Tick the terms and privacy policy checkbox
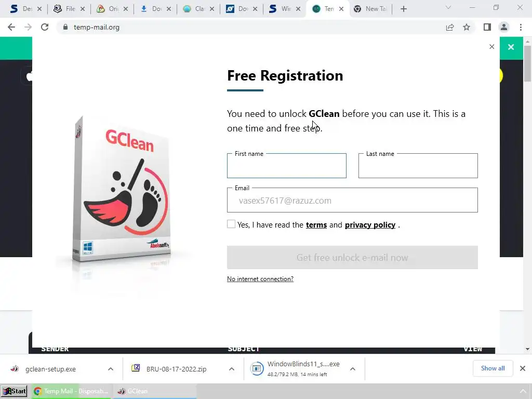 point(231,224)
